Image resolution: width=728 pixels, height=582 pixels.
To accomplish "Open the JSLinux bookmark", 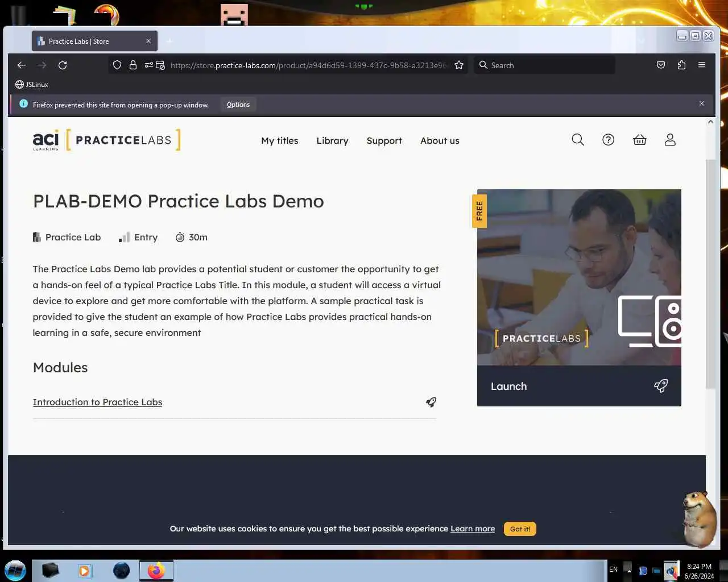I will pos(32,84).
